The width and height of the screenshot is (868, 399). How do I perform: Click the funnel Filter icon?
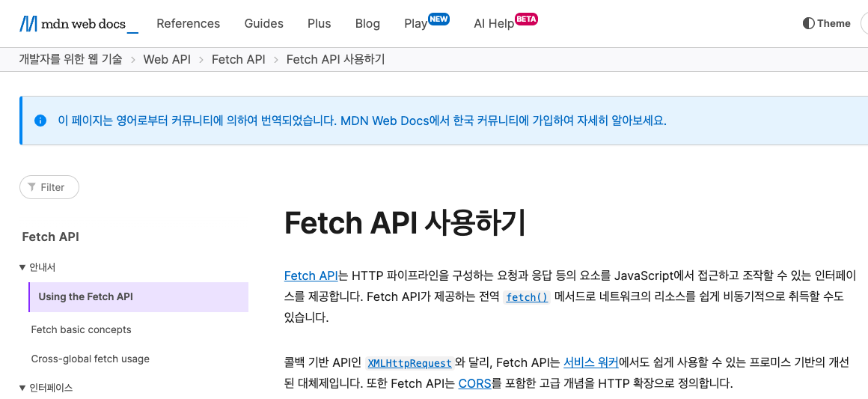pos(32,187)
